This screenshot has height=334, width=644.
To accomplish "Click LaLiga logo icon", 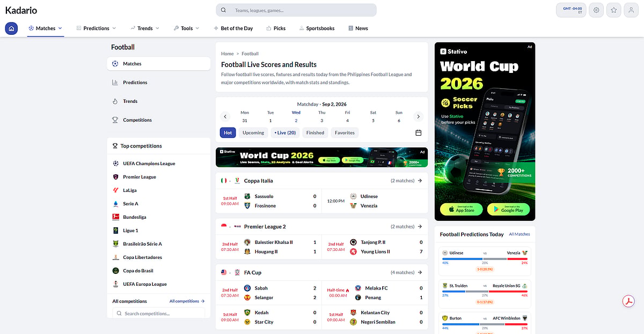I will 115,190.
